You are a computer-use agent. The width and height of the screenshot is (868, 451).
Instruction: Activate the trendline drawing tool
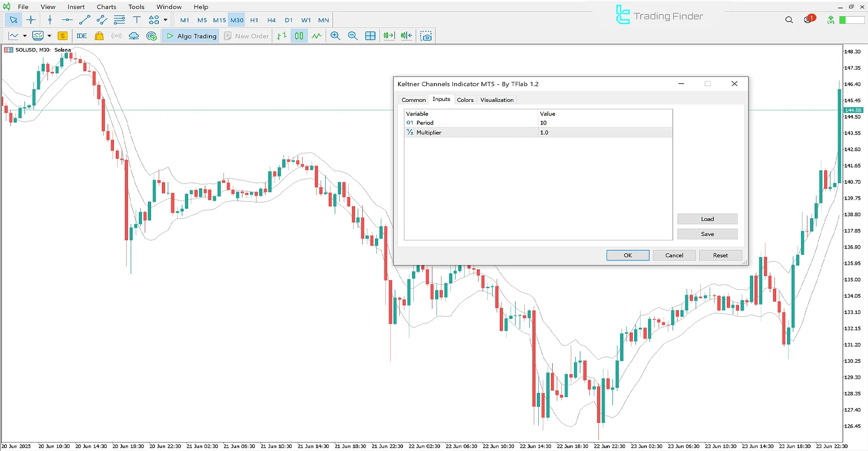click(x=84, y=20)
